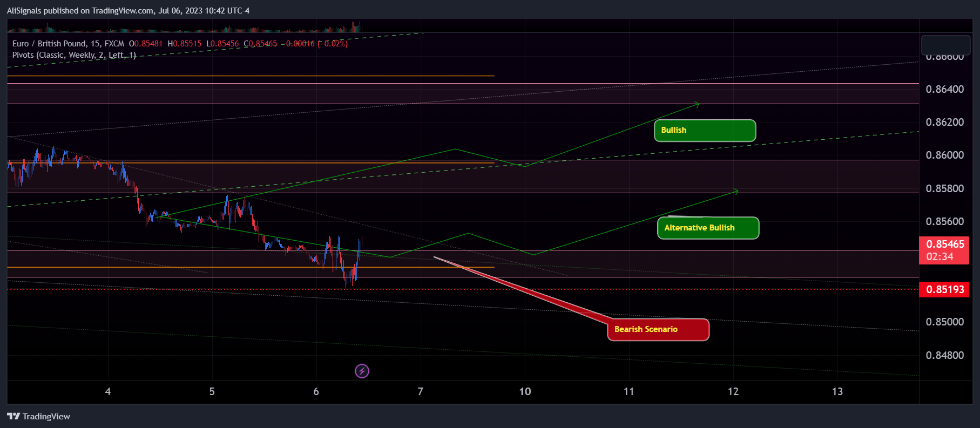The width and height of the screenshot is (980, 428).
Task: Click the 0.85000 price axis label
Action: click(x=944, y=322)
